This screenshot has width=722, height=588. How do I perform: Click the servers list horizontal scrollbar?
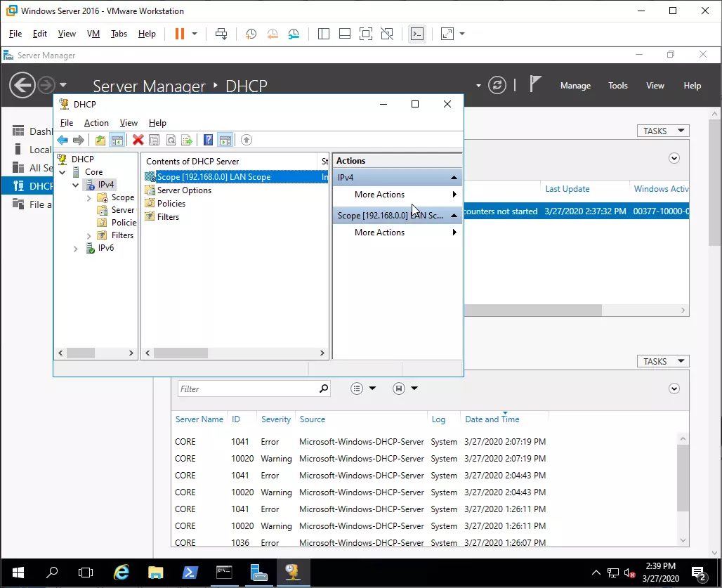pyautogui.click(x=533, y=311)
